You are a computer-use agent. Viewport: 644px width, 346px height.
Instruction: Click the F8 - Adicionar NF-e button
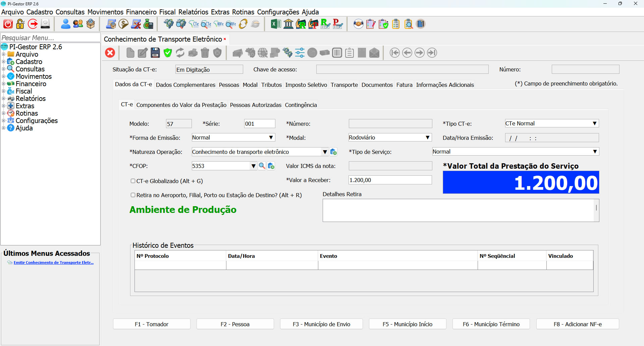pyautogui.click(x=577, y=324)
